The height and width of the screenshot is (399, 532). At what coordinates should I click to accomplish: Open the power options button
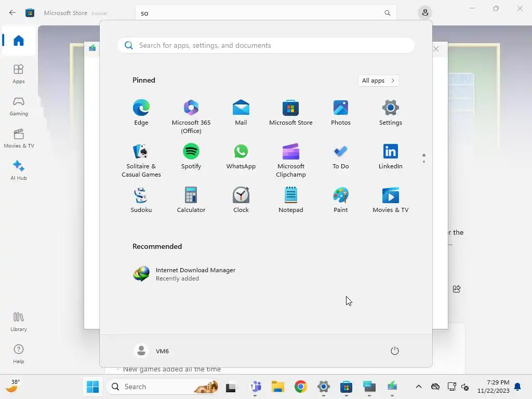click(395, 351)
